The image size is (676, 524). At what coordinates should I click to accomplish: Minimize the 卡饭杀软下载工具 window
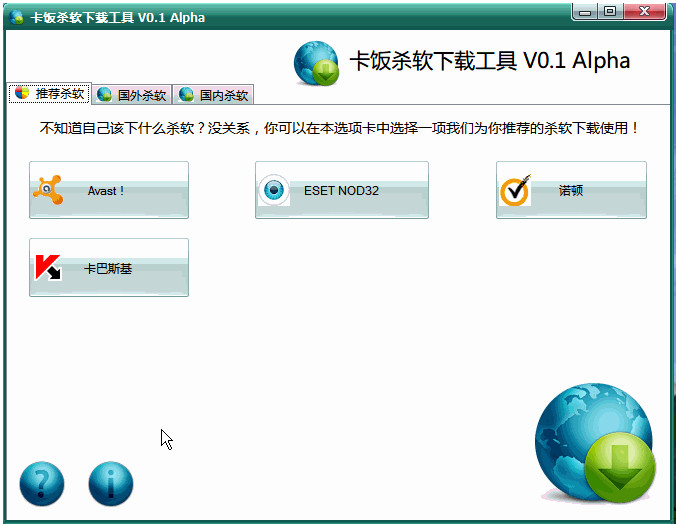[585, 12]
